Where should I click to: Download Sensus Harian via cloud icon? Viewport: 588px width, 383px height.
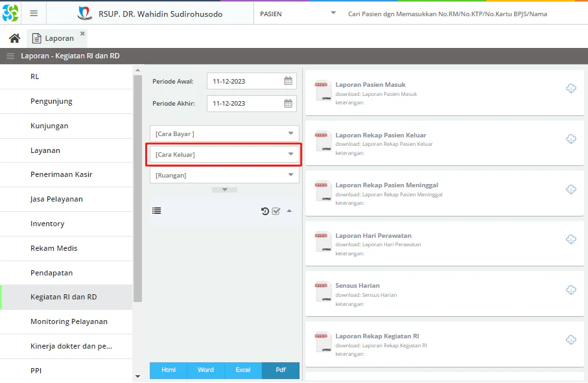click(x=570, y=290)
